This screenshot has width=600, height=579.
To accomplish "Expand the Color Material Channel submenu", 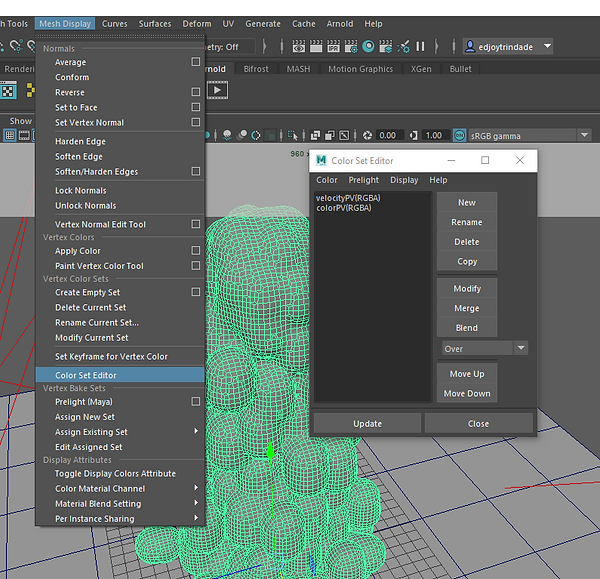I will coord(196,488).
